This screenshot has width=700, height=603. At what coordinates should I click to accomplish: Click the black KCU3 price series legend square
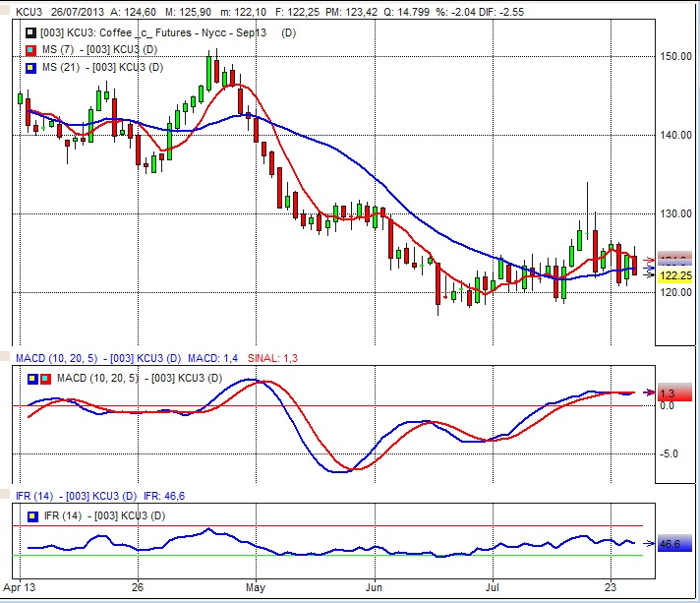[29, 33]
